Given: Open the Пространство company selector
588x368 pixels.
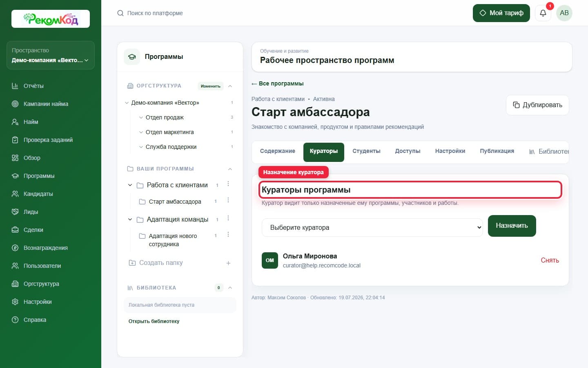Looking at the screenshot, I should [x=51, y=55].
